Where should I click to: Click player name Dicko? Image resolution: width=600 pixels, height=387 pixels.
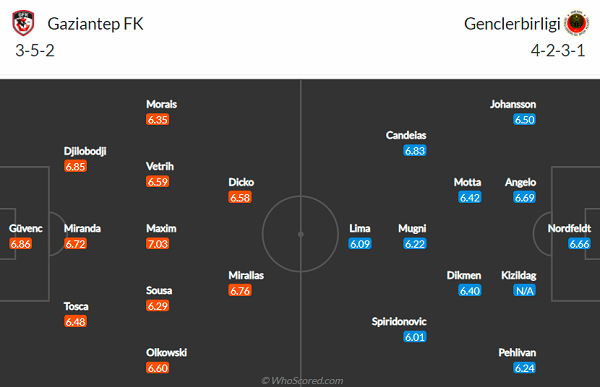[x=241, y=182]
